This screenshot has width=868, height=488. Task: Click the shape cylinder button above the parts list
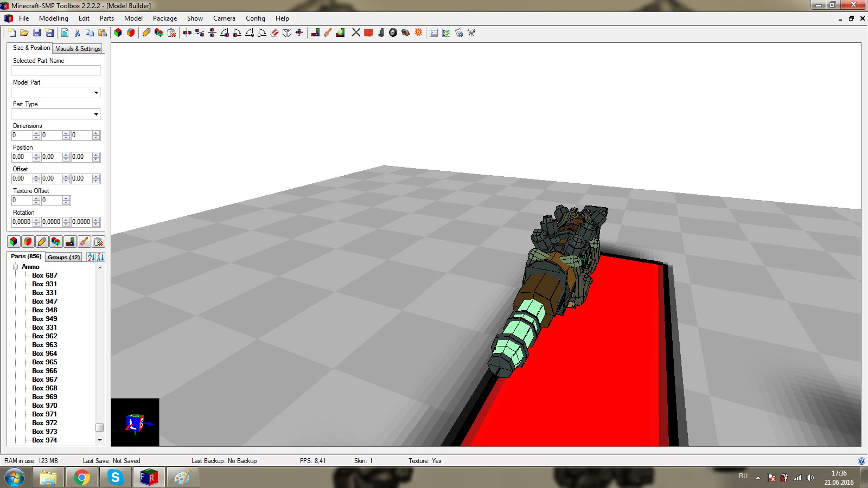[x=28, y=242]
